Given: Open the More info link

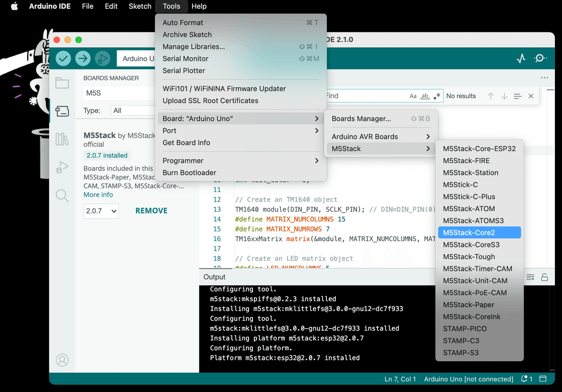Looking at the screenshot, I should (x=98, y=194).
